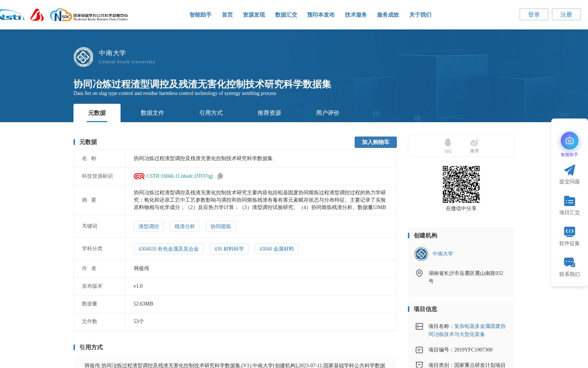Open 智能助手 robot icon in side panel
This screenshot has height=368, width=588.
[x=570, y=141]
